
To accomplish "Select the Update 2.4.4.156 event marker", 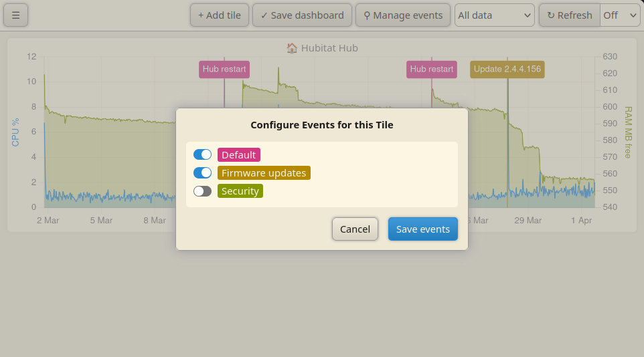I will pyautogui.click(x=507, y=70).
